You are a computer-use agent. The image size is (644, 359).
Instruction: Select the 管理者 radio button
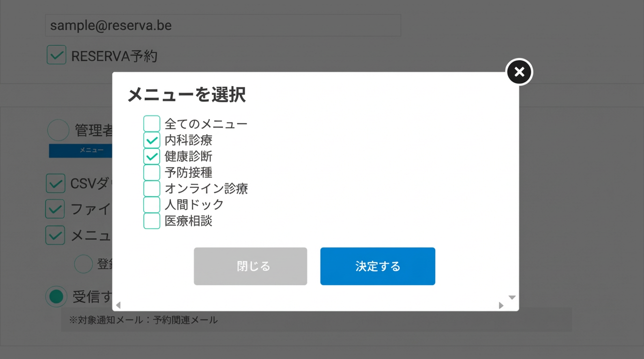tap(59, 130)
